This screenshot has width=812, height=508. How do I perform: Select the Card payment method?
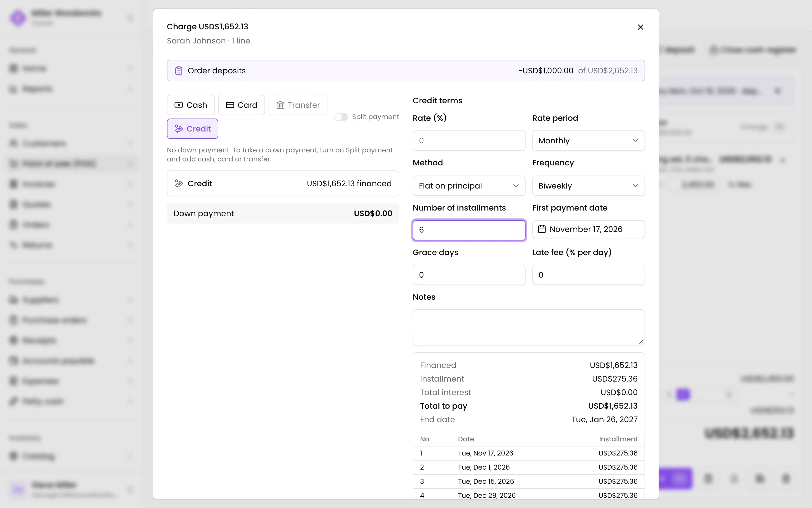pyautogui.click(x=241, y=105)
